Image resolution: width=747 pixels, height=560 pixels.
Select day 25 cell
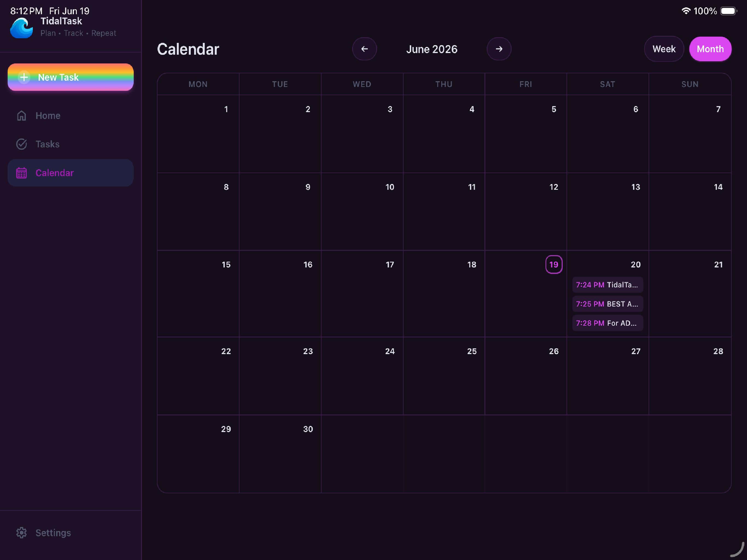tap(444, 376)
